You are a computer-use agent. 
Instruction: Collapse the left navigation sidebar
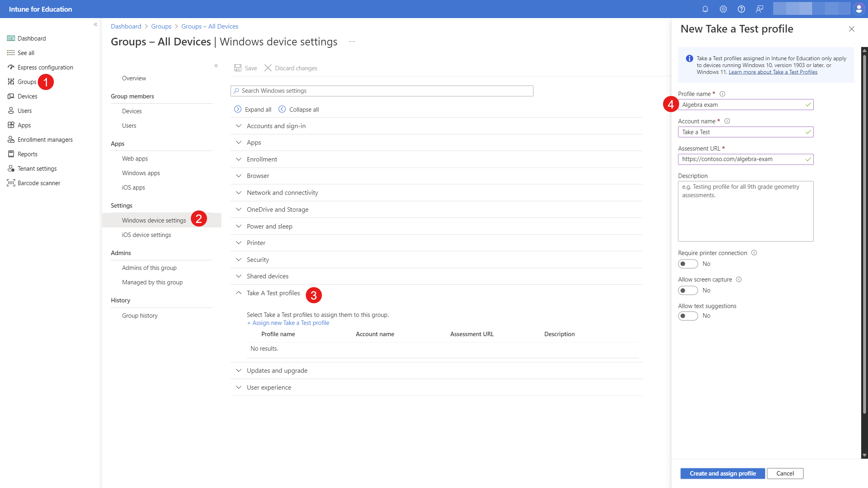(96, 25)
